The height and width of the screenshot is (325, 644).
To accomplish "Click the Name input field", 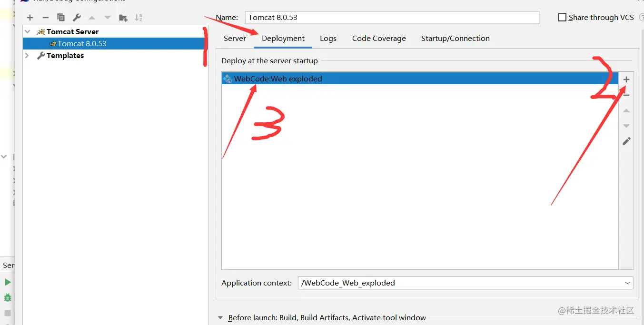I will click(392, 18).
